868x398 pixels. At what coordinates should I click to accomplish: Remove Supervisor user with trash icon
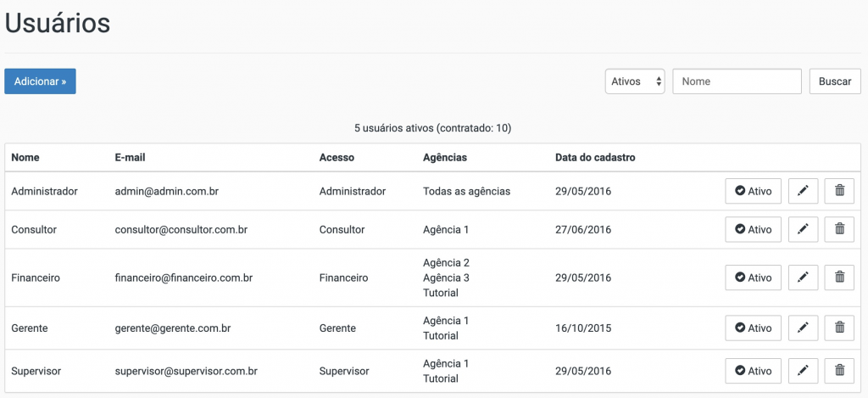tap(839, 372)
